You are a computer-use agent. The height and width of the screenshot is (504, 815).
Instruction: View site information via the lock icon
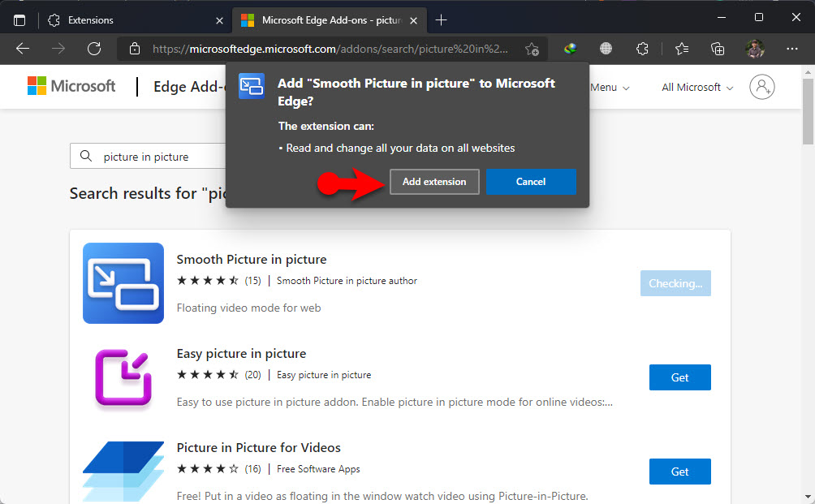(x=135, y=49)
